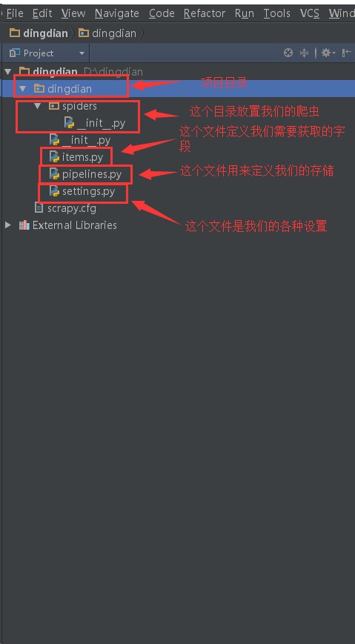Screen dimensions: 355x644
Task: Select scrapy.cfg config file
Action: point(66,208)
